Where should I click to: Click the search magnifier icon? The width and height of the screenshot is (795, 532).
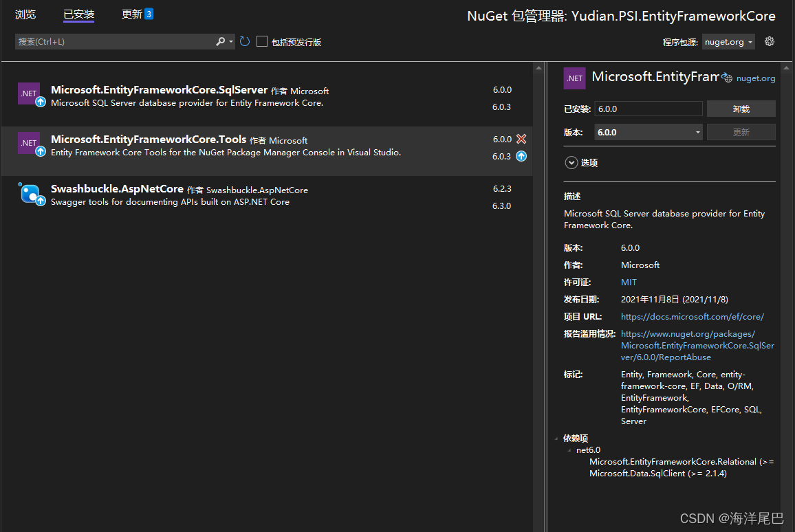click(220, 41)
